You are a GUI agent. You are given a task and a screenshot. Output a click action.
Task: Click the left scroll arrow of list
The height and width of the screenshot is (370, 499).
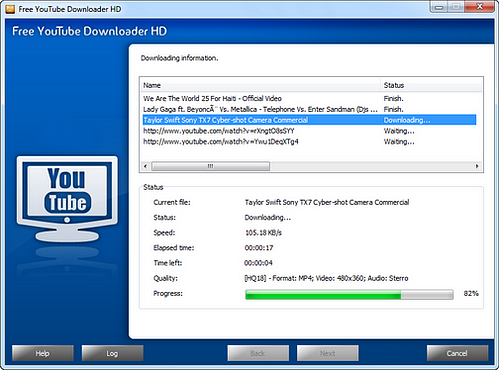pyautogui.click(x=145, y=166)
